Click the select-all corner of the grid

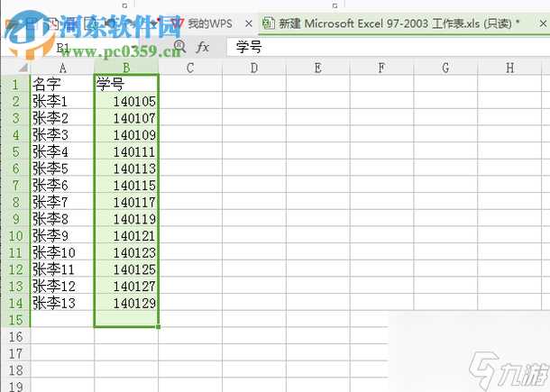pos(15,67)
